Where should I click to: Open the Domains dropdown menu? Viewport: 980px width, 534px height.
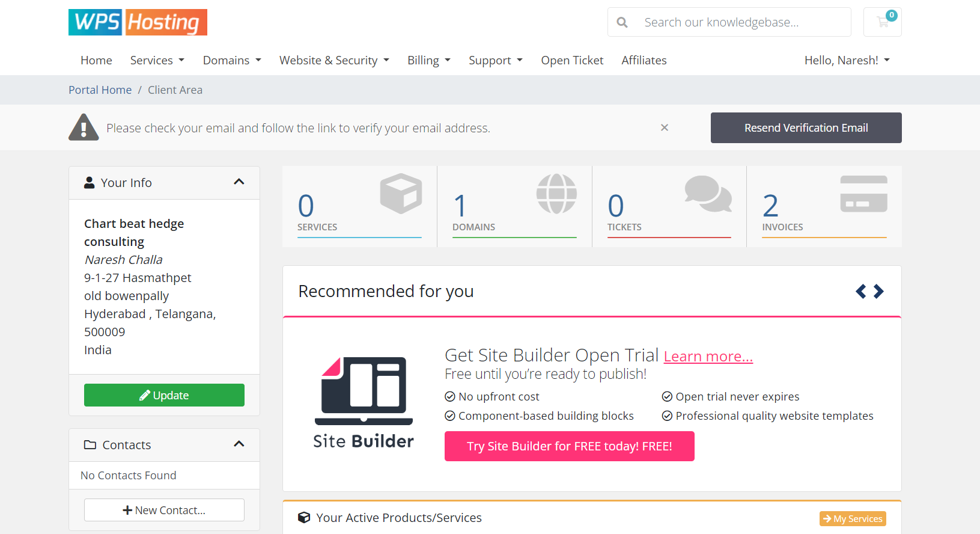232,60
